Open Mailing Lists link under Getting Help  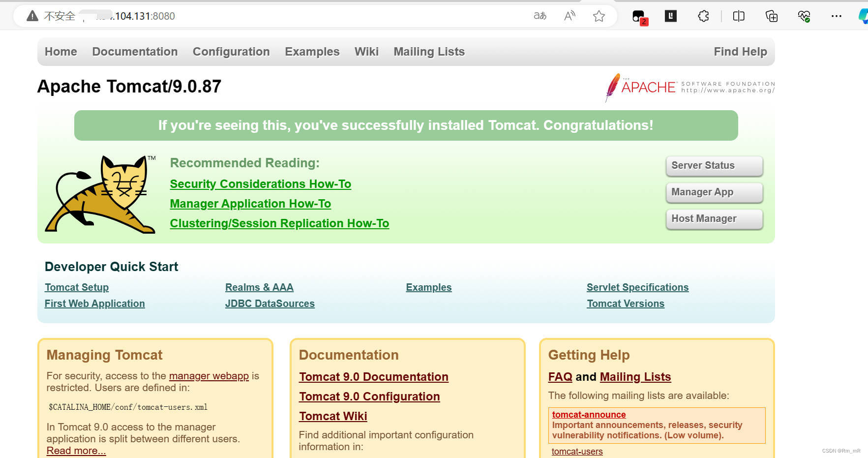pyautogui.click(x=635, y=377)
